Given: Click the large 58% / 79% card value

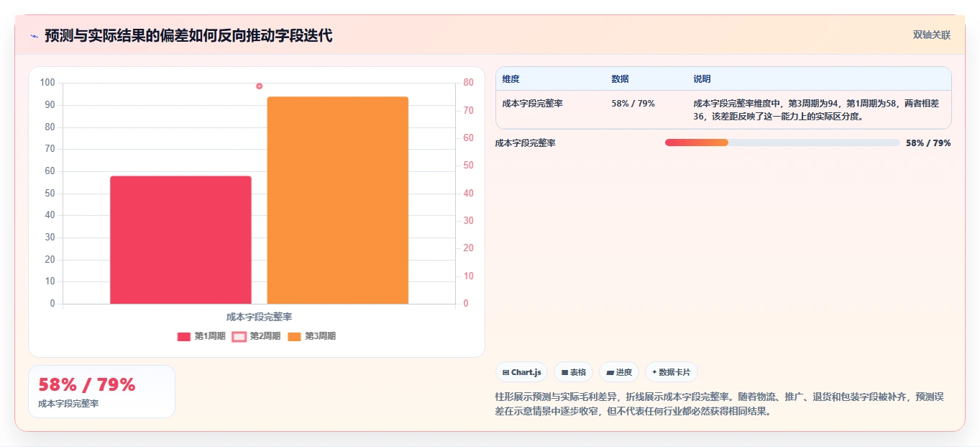Looking at the screenshot, I should 87,385.
